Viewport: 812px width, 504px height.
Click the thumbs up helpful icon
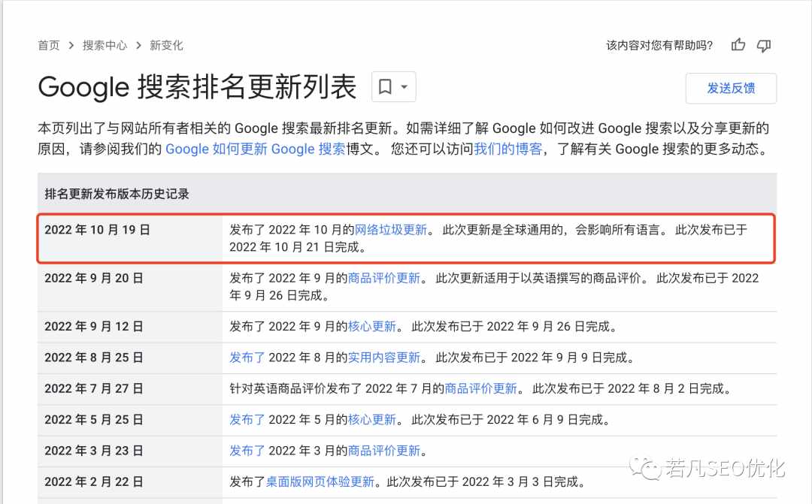tap(738, 45)
